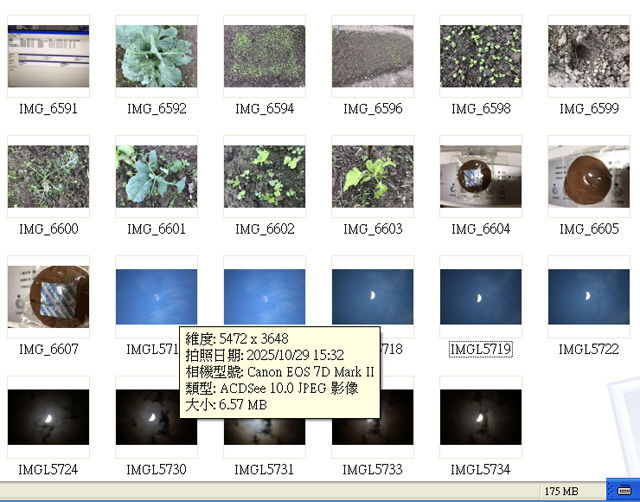Click the file name IMG_6592

(156, 109)
